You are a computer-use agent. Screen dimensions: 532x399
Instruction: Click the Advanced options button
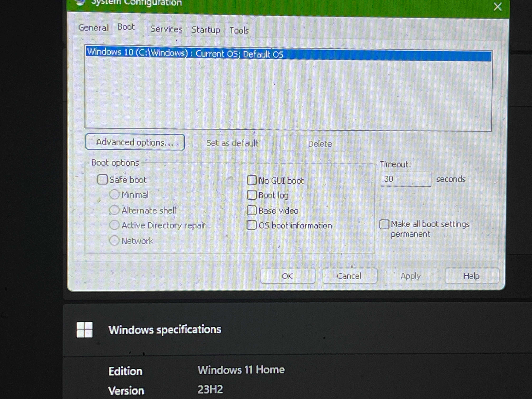[135, 142]
